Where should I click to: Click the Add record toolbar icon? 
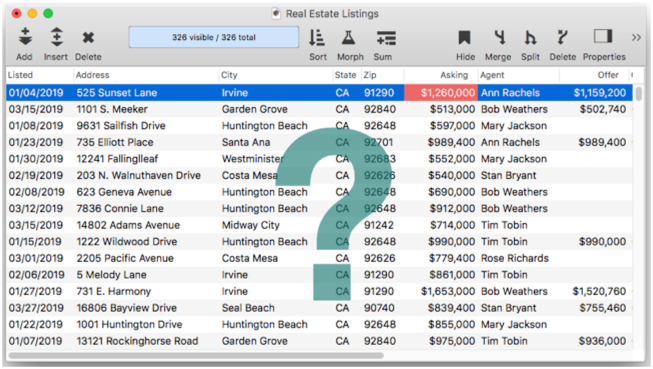(x=25, y=37)
